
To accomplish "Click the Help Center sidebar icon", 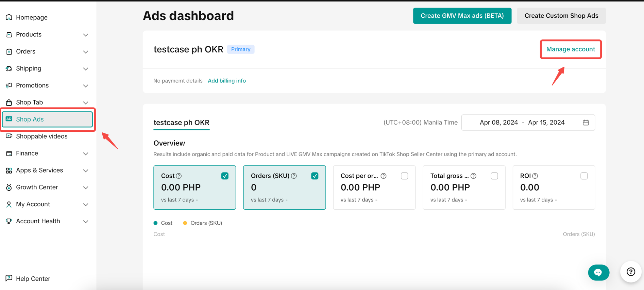I will click(x=9, y=278).
